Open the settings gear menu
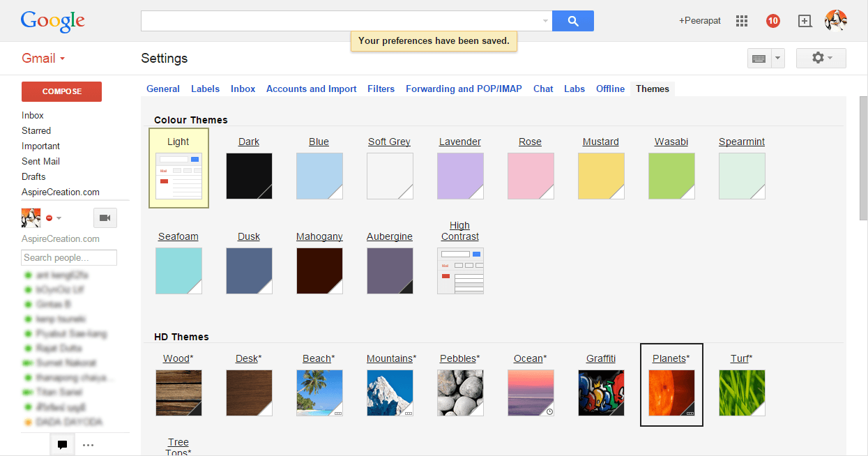Screen dimensions: 868x456 [x=821, y=59]
